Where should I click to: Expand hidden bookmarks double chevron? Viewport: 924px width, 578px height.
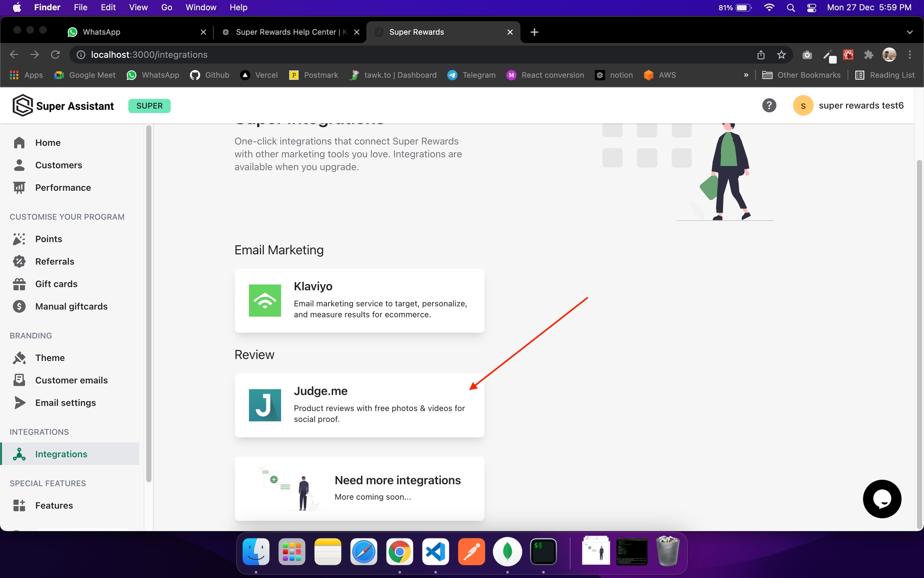pyautogui.click(x=746, y=75)
